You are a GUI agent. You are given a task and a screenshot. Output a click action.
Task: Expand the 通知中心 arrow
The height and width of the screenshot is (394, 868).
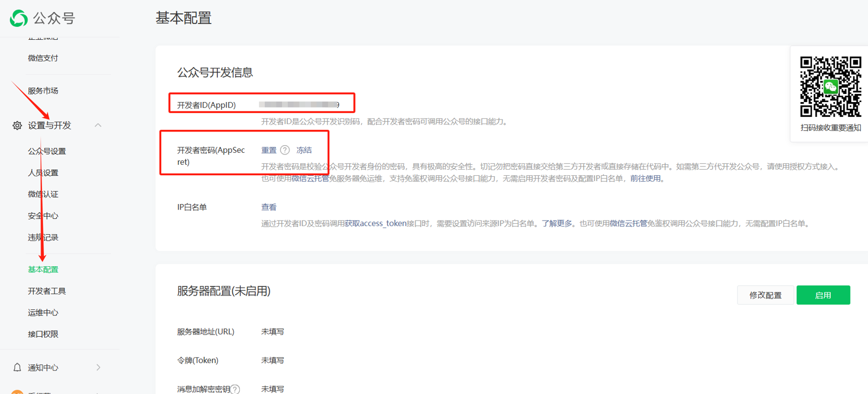(x=98, y=367)
